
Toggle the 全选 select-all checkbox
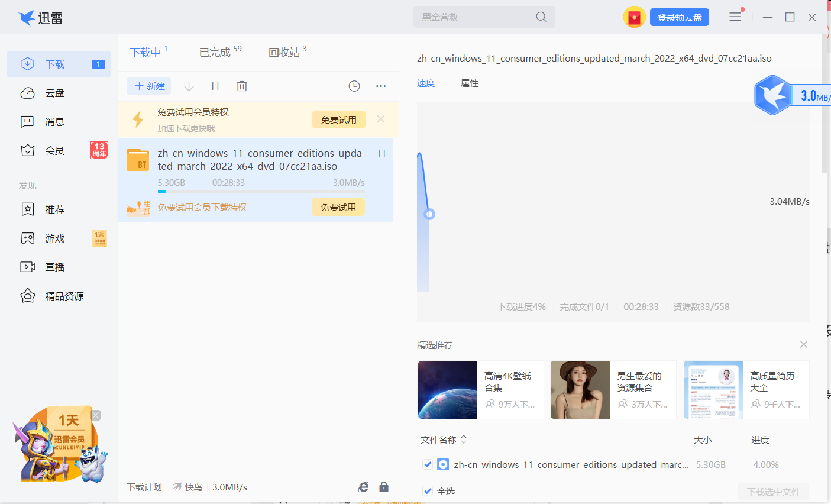pos(428,490)
